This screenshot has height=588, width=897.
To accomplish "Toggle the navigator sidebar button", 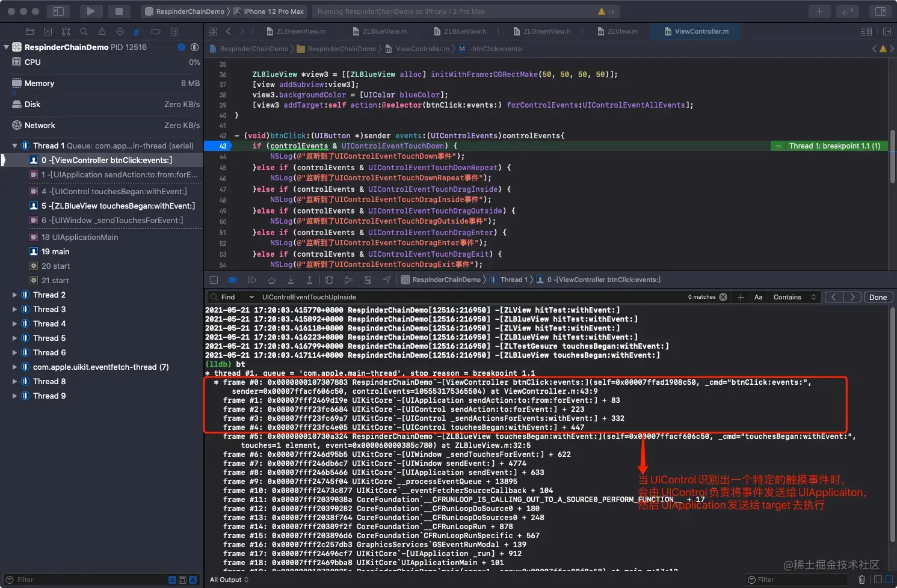I will point(58,11).
